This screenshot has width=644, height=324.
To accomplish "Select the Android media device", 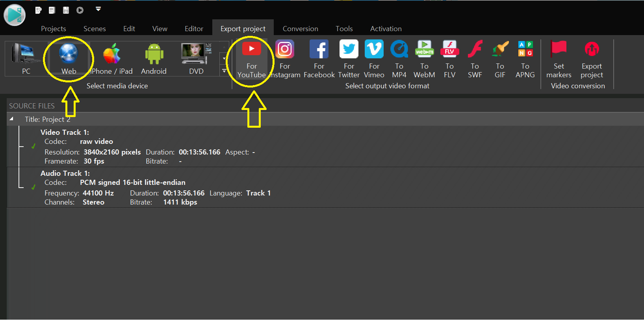I will pyautogui.click(x=154, y=59).
